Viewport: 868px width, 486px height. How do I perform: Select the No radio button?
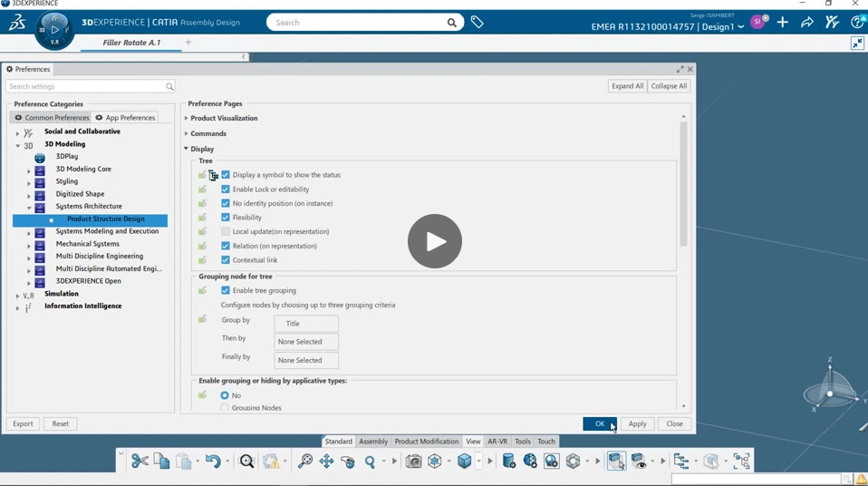coord(225,395)
